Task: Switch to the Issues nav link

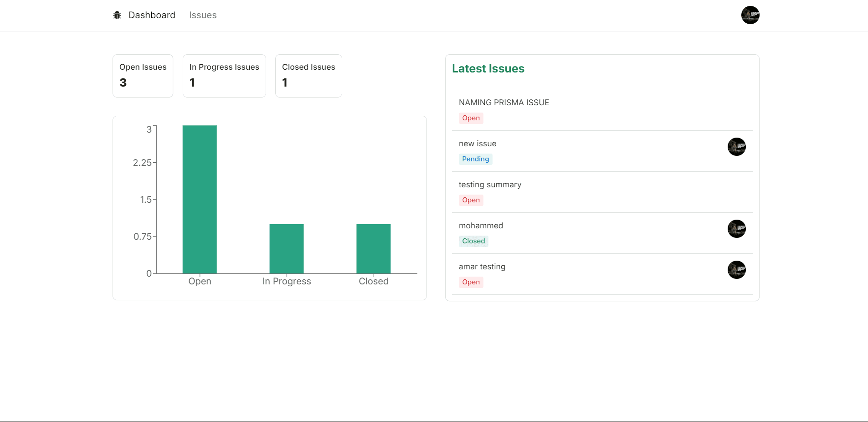Action: [x=203, y=15]
